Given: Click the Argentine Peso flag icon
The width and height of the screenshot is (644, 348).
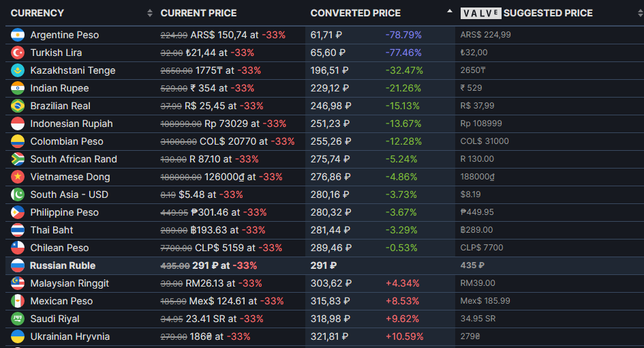Looking at the screenshot, I should [18, 35].
